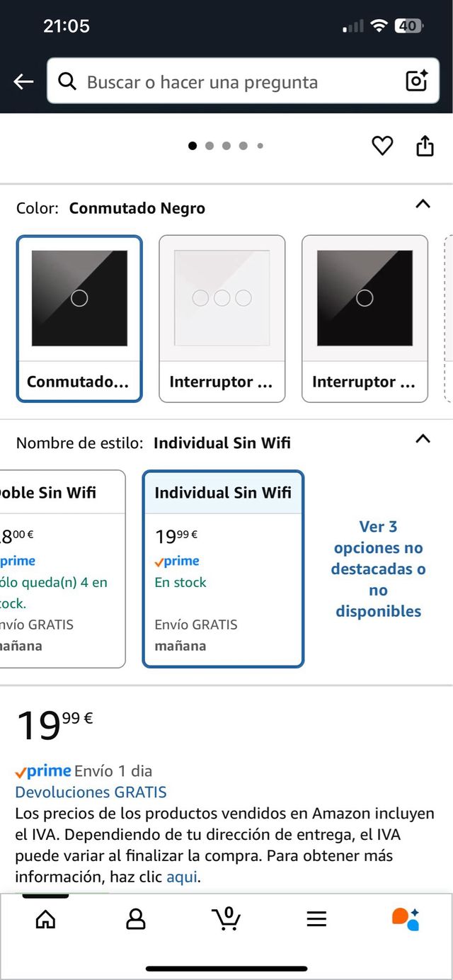Add product to wishlist via heart icon
This screenshot has height=980, width=453.
pyautogui.click(x=383, y=145)
